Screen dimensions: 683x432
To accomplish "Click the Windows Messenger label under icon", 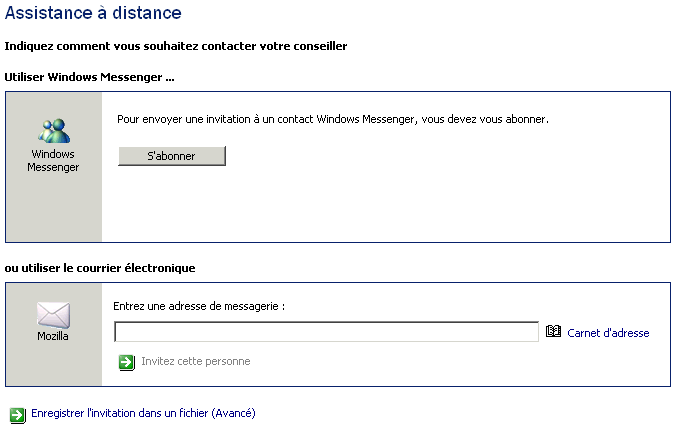I will [x=53, y=161].
